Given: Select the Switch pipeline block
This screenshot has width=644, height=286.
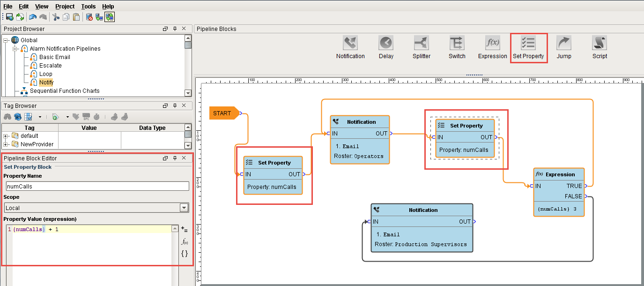Looking at the screenshot, I should [x=457, y=46].
